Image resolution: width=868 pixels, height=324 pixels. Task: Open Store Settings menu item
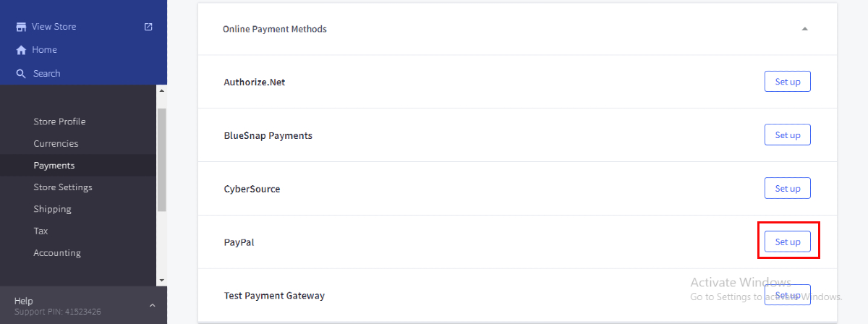63,187
